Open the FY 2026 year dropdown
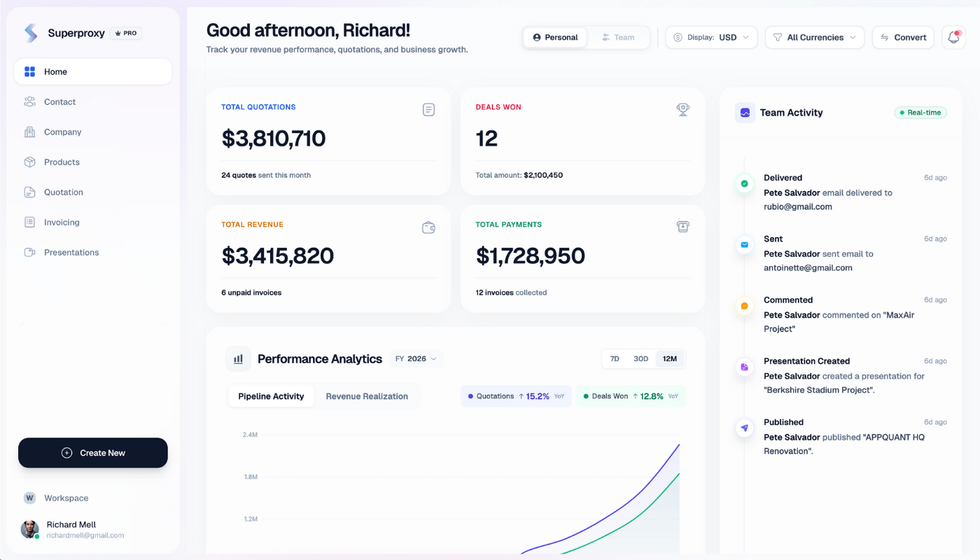 click(x=416, y=359)
